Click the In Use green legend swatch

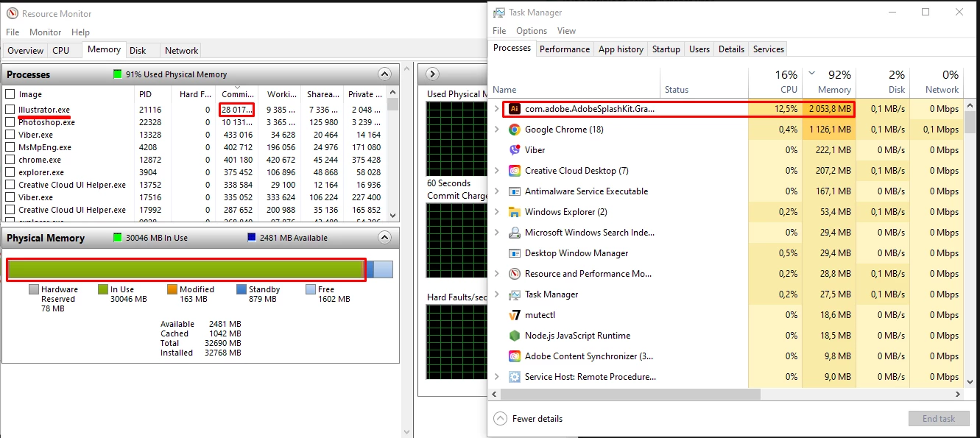coord(103,289)
